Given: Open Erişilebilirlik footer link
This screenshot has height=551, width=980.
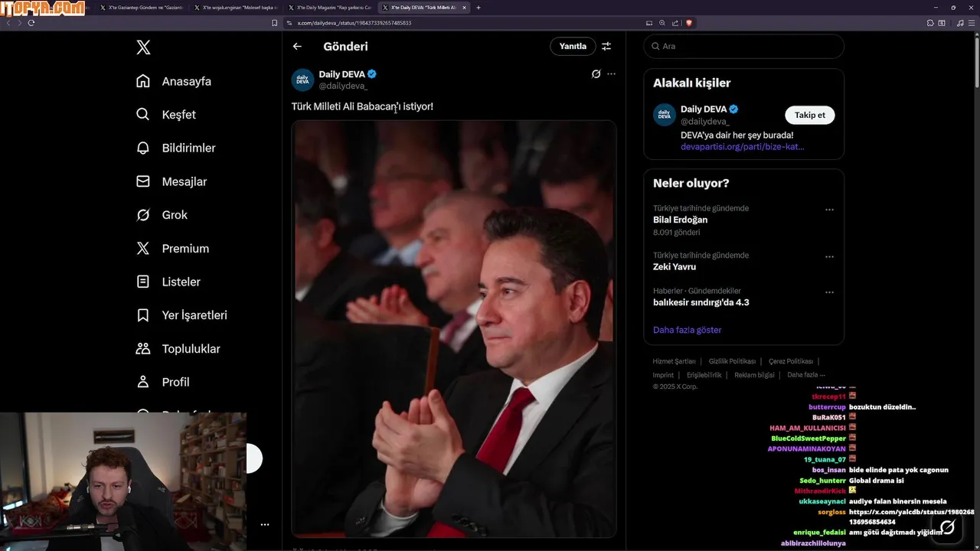Looking at the screenshot, I should [x=704, y=375].
